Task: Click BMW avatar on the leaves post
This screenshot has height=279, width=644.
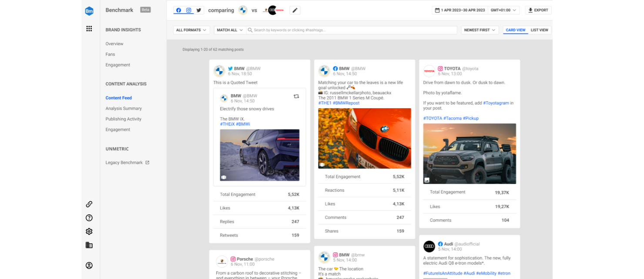Action: (324, 71)
